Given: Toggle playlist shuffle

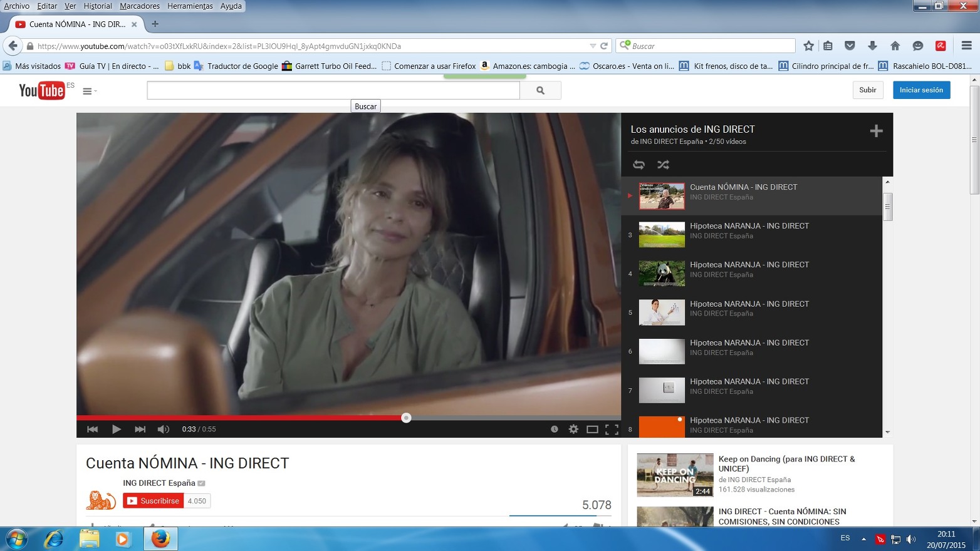Looking at the screenshot, I should pyautogui.click(x=663, y=165).
